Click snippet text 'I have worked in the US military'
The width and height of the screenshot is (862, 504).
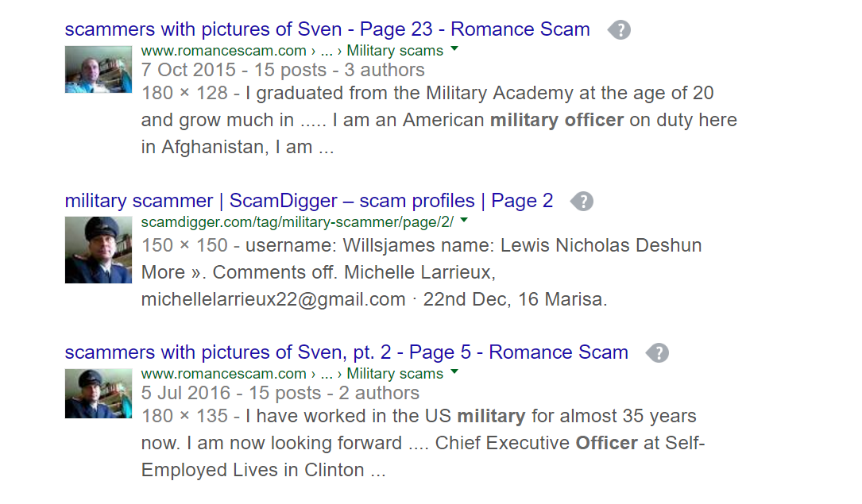tap(385, 416)
